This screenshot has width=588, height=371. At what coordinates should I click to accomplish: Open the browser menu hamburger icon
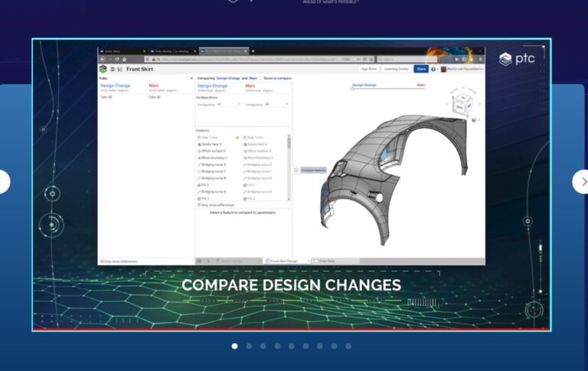[x=480, y=59]
